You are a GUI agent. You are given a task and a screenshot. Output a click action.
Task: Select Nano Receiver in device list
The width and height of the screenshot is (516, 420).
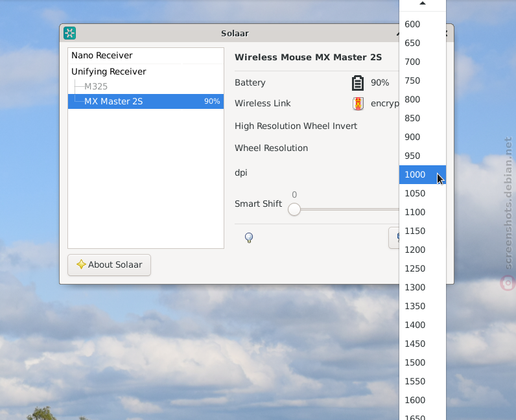(146, 55)
